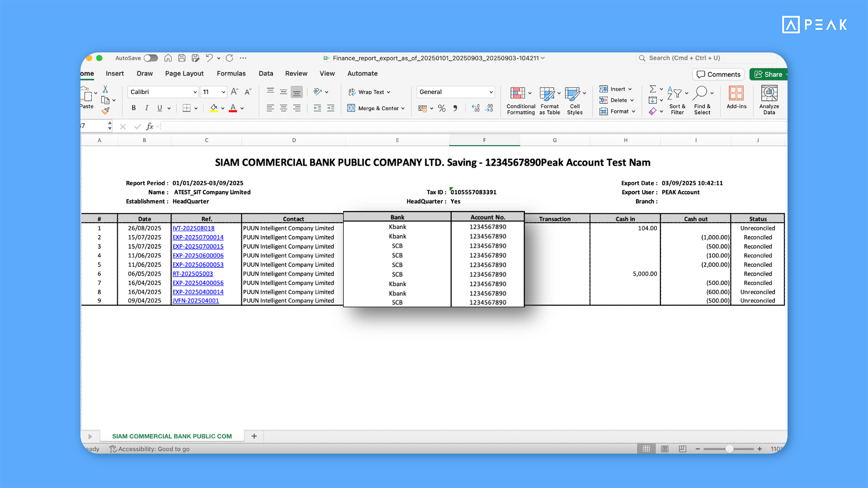Click the Borders icon
This screenshot has width=868, height=488.
[x=186, y=108]
